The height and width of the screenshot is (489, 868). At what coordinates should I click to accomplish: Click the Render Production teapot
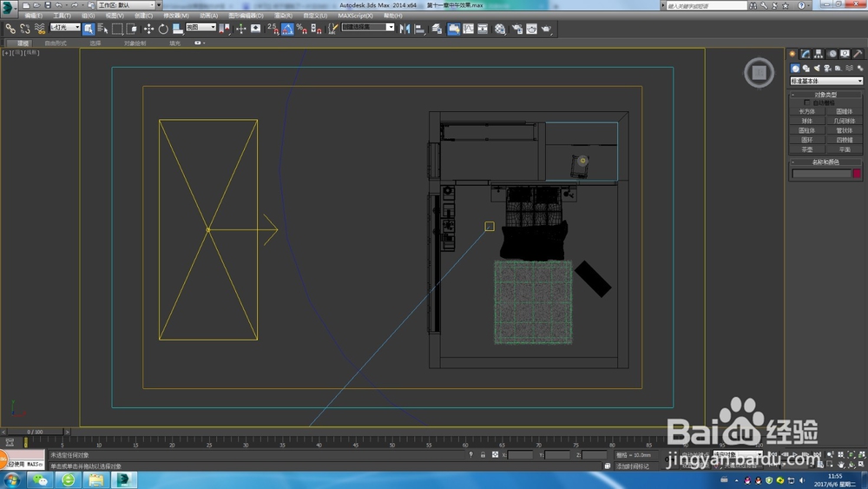click(546, 29)
